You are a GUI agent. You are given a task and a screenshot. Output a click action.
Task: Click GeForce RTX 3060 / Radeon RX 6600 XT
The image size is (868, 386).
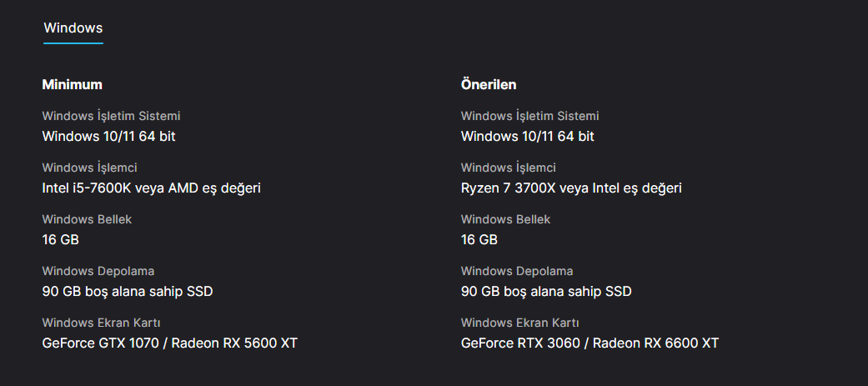590,343
